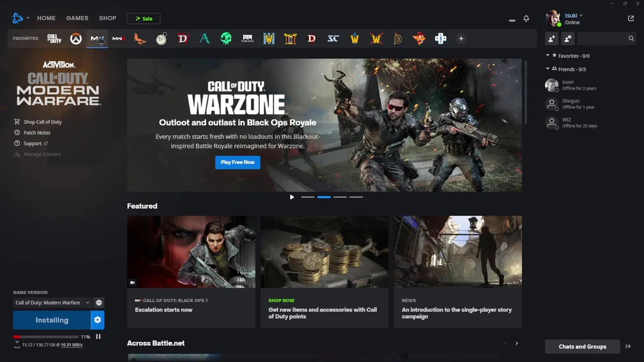Select friend WIZ in list
This screenshot has width=644, height=362.
click(590, 123)
